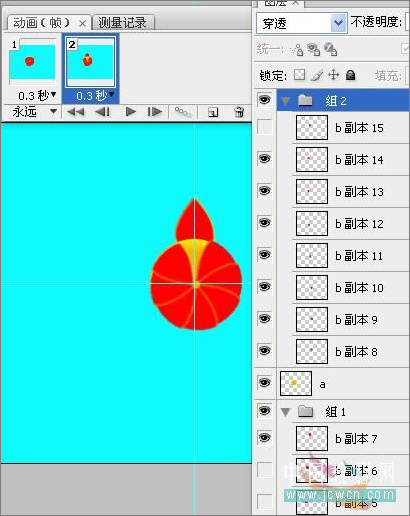Toggle visibility of group 组 2
Image resolution: width=410 pixels, height=516 pixels.
click(265, 99)
